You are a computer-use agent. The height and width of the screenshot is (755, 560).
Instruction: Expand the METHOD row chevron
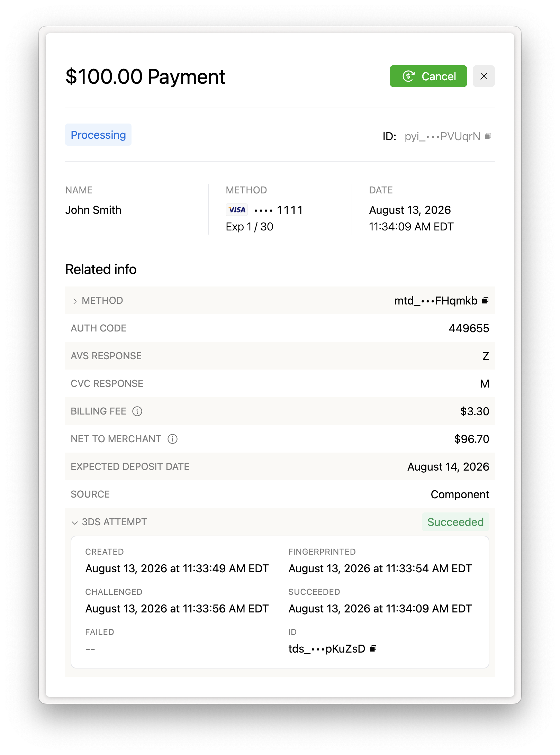(x=75, y=301)
